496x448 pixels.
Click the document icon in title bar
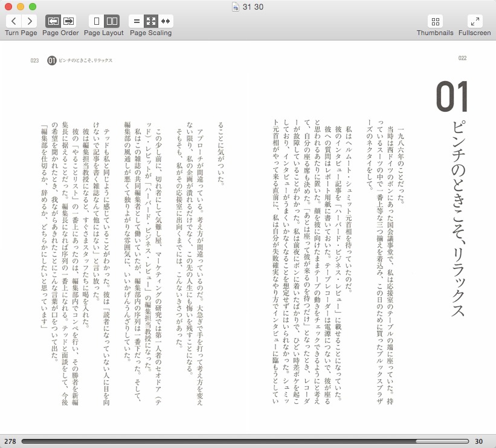point(236,7)
